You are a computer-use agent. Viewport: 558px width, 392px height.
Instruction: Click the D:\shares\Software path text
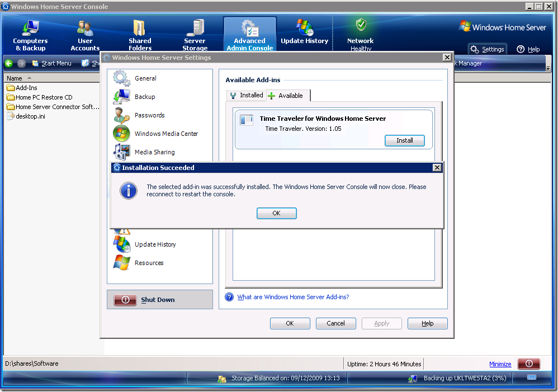[32, 363]
